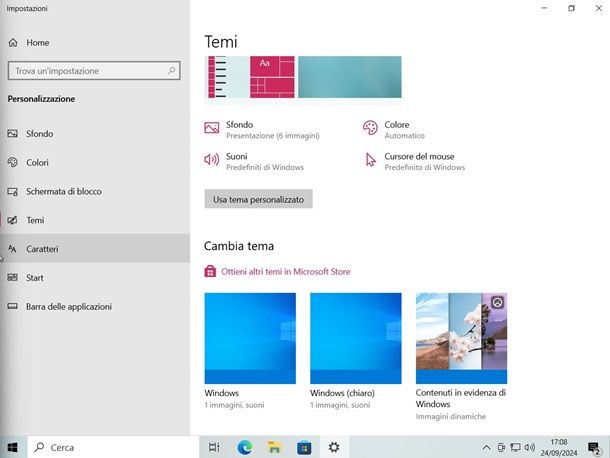The height and width of the screenshot is (458, 610).
Task: Select the Schermata di blocco sidebar icon
Action: (x=12, y=191)
